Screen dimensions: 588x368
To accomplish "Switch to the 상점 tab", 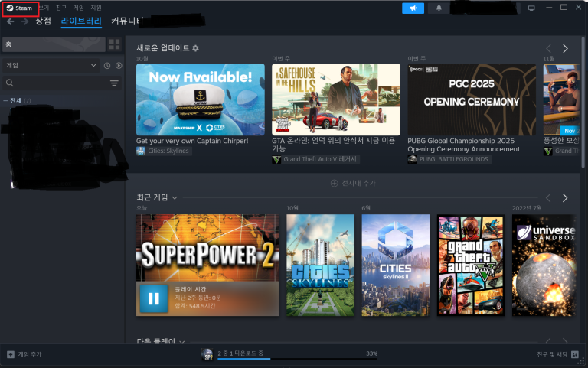I will (43, 21).
